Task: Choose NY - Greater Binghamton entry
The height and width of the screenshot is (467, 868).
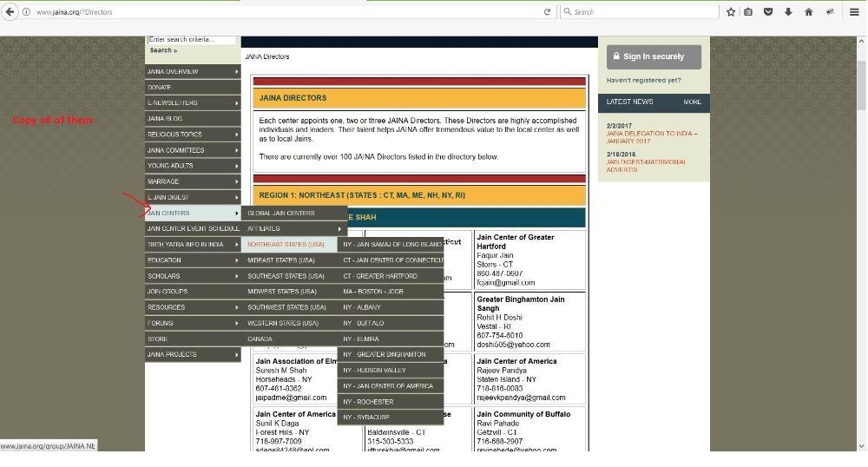Action: point(391,354)
